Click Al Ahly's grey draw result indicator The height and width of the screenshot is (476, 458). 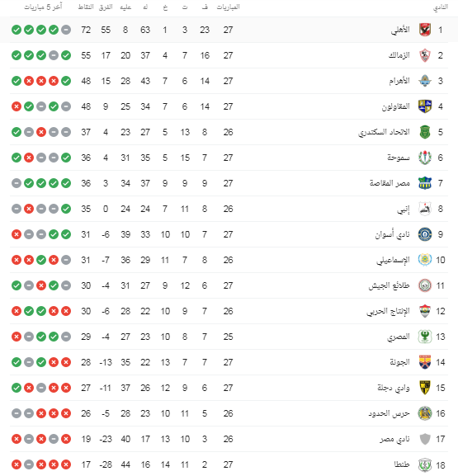click(66, 30)
